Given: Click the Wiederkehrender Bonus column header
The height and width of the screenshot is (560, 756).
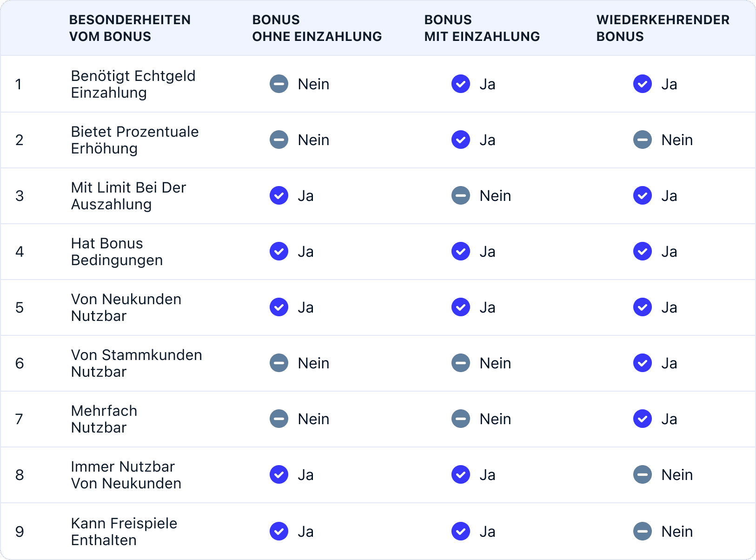Looking at the screenshot, I should [x=663, y=28].
